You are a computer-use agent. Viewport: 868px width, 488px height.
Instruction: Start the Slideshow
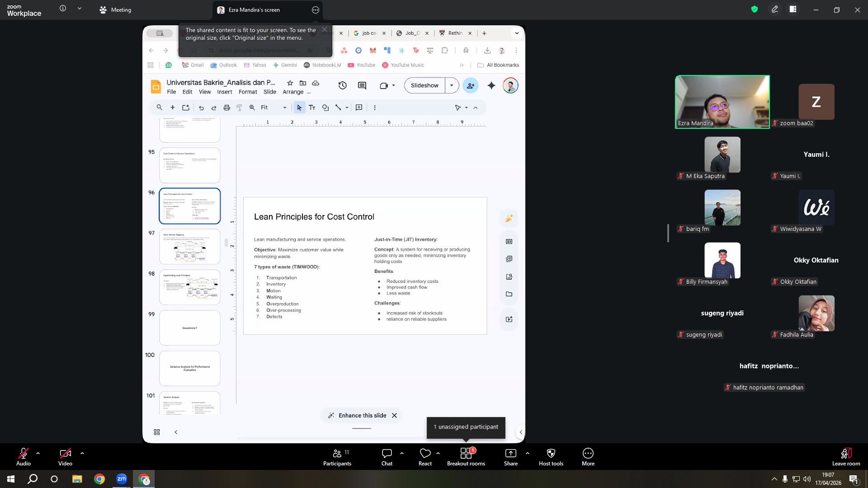point(425,85)
